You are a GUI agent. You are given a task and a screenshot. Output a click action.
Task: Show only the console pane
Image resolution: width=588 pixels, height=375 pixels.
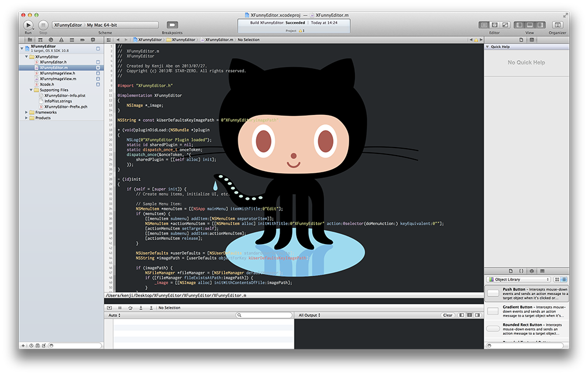[477, 315]
